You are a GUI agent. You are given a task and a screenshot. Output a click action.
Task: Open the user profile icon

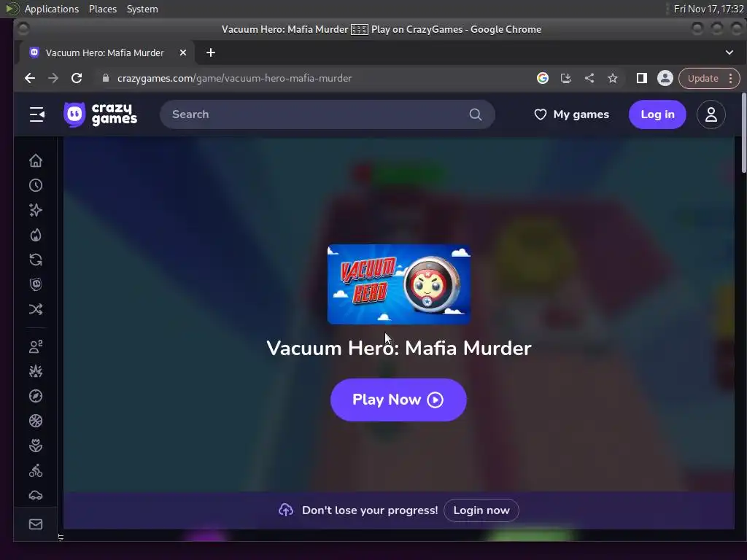pyautogui.click(x=711, y=114)
